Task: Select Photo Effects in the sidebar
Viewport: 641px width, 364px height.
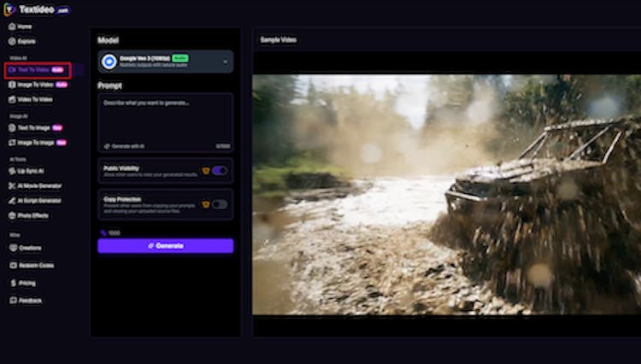Action: click(32, 214)
